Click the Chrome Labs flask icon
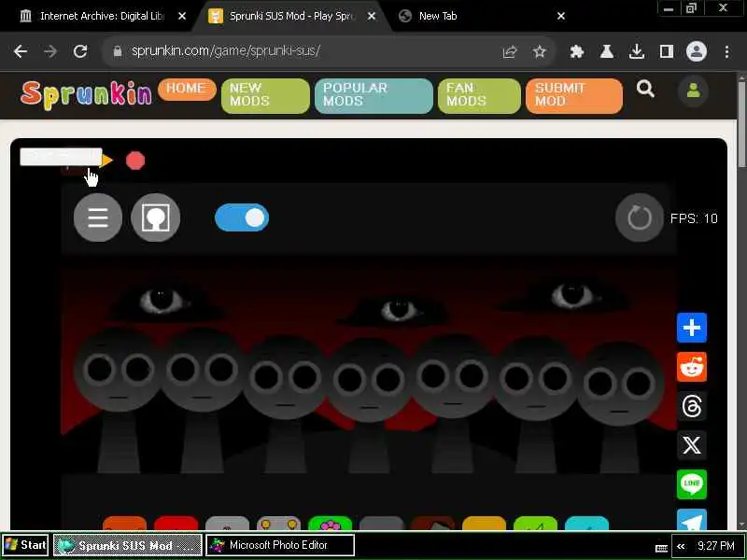This screenshot has width=747, height=560. click(606, 51)
